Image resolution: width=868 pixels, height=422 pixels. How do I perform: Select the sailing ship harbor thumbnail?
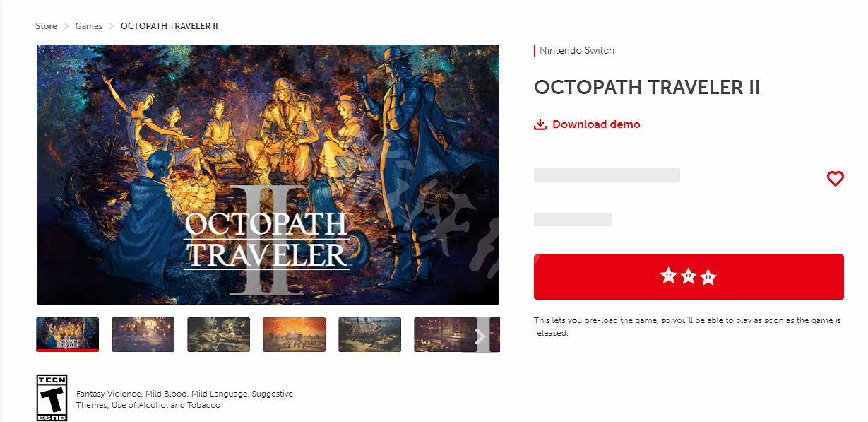(x=369, y=334)
